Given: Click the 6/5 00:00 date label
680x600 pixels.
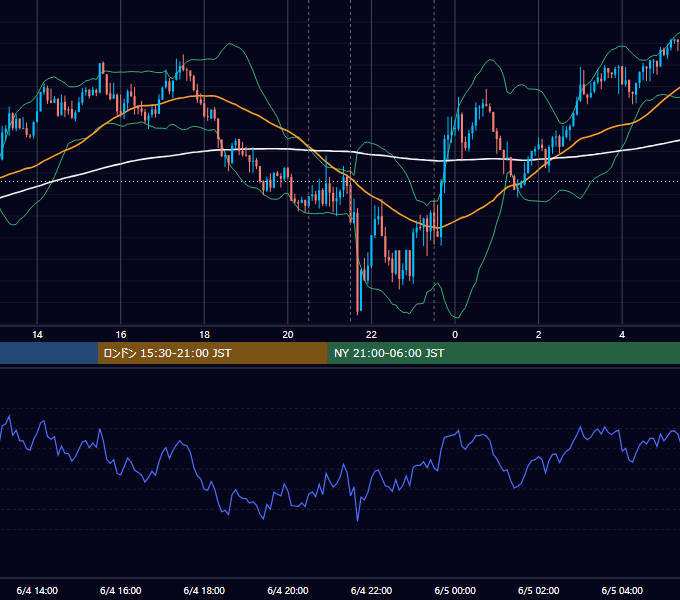Looking at the screenshot, I should pyautogui.click(x=455, y=590).
